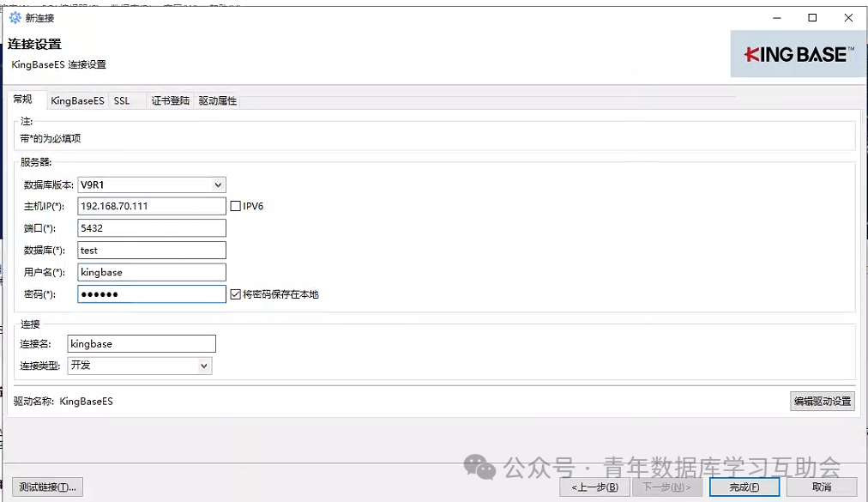Click the 端口 field showing 5432
Image resolution: width=868 pixels, height=502 pixels.
tap(152, 228)
